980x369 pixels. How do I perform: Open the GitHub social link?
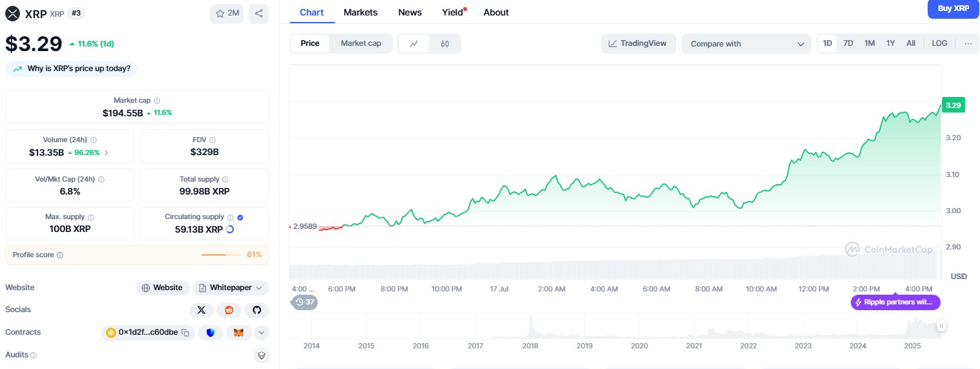[256, 310]
